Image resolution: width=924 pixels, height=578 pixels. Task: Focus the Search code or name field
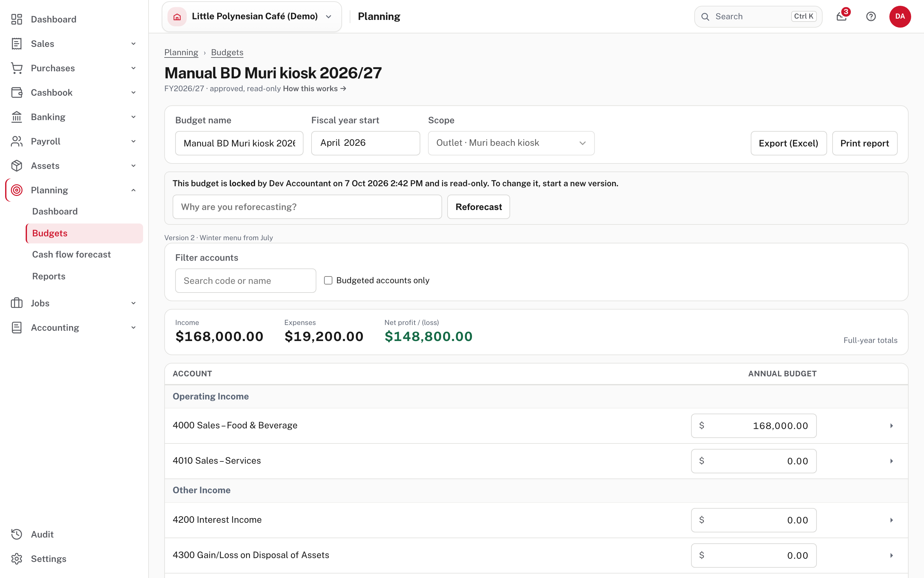pyautogui.click(x=245, y=281)
